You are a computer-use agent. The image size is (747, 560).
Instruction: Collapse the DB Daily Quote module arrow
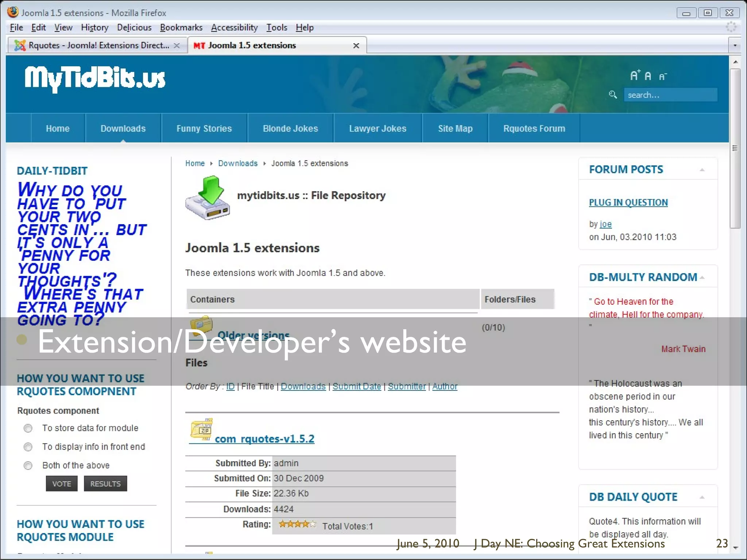pos(702,497)
